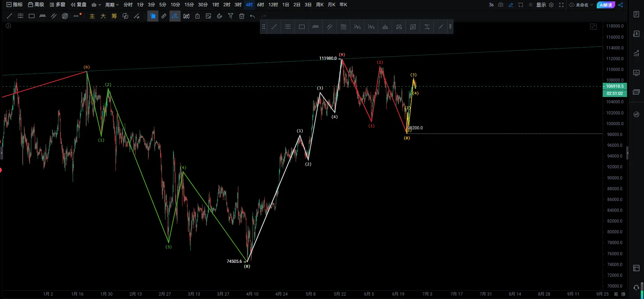This screenshot has height=299, width=644.
Task: Open the 高级 advanced menu
Action: coord(36,5)
